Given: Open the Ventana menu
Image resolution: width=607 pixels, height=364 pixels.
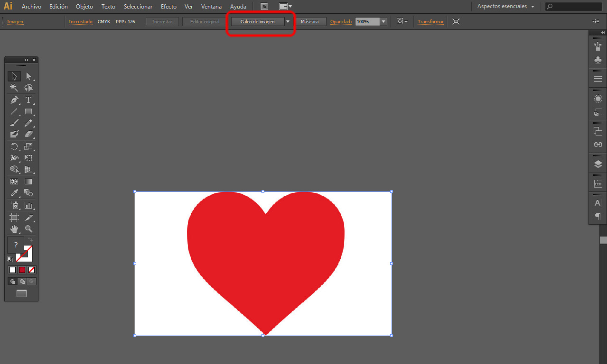Looking at the screenshot, I should point(211,6).
